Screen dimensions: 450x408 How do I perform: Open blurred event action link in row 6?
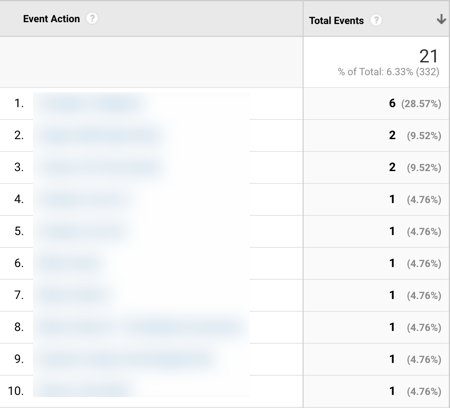[x=69, y=263]
